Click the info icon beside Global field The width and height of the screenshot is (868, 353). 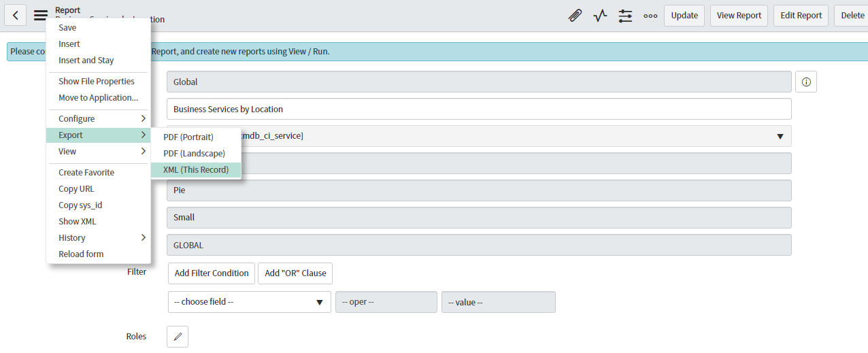[806, 82]
